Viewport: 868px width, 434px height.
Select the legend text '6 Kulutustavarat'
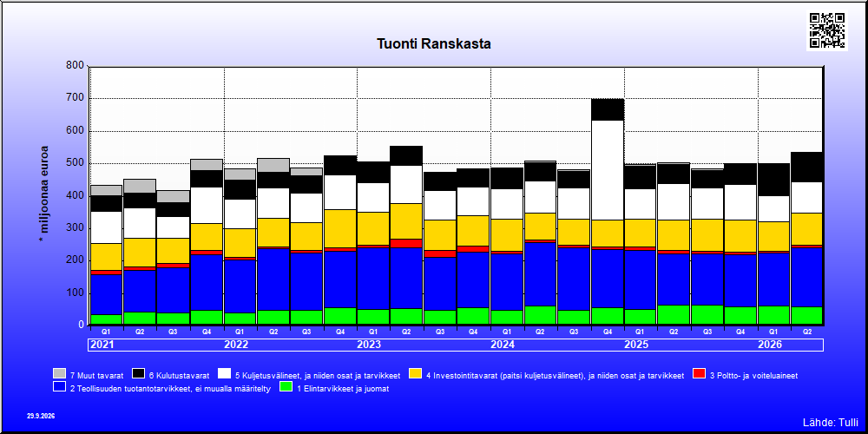point(180,375)
